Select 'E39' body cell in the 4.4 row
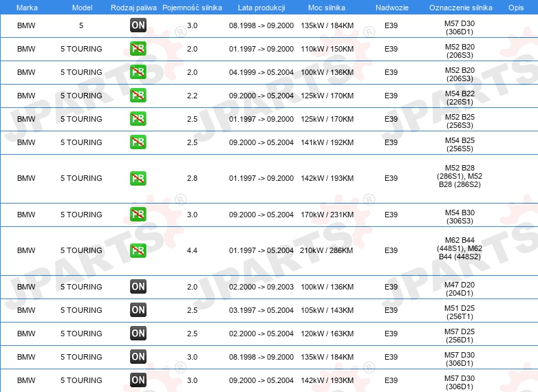This screenshot has width=538, height=392. pyautogui.click(x=391, y=250)
